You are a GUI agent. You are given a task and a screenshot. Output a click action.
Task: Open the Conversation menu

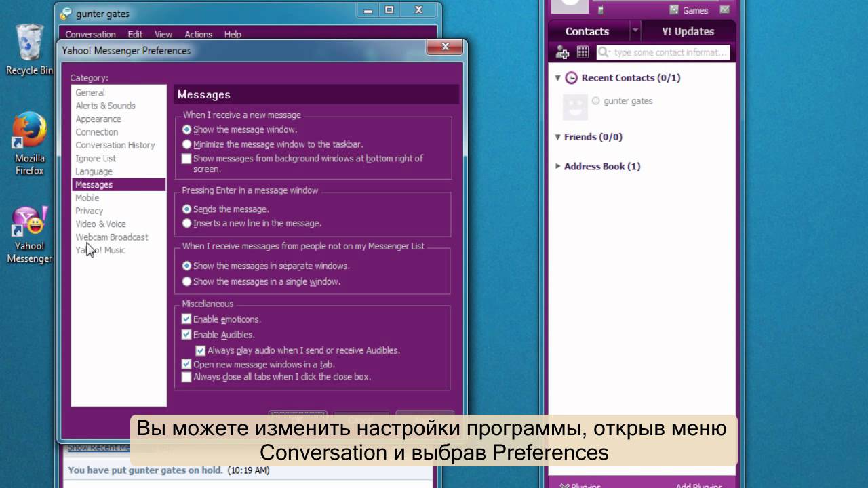[90, 35]
